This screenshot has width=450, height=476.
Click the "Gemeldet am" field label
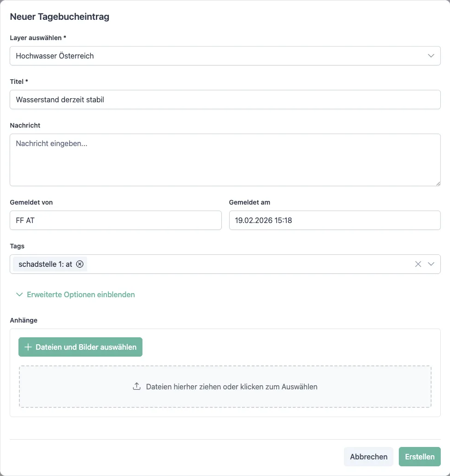tap(249, 202)
